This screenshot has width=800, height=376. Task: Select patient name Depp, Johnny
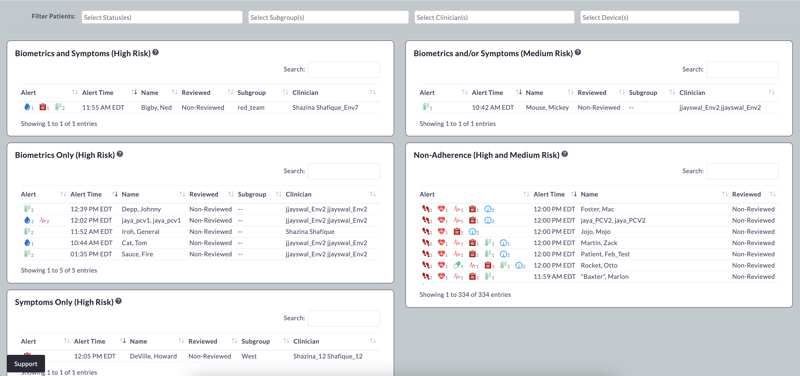tap(141, 209)
